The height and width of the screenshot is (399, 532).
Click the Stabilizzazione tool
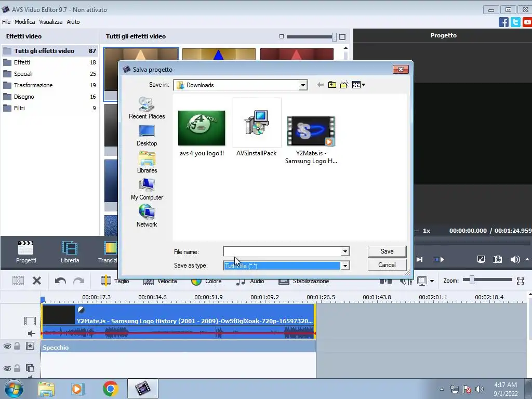tap(303, 281)
